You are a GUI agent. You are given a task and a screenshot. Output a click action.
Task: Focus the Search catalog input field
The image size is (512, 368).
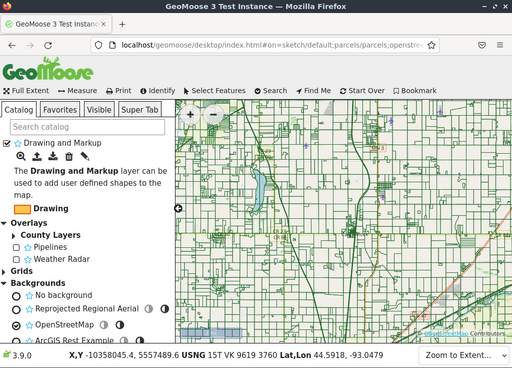tap(87, 127)
